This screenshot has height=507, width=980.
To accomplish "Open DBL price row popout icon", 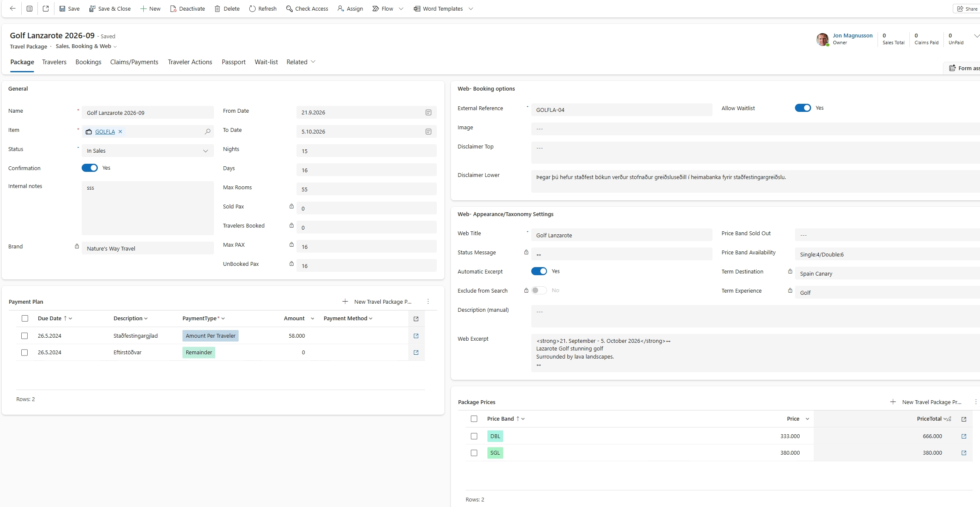I will 964,436.
